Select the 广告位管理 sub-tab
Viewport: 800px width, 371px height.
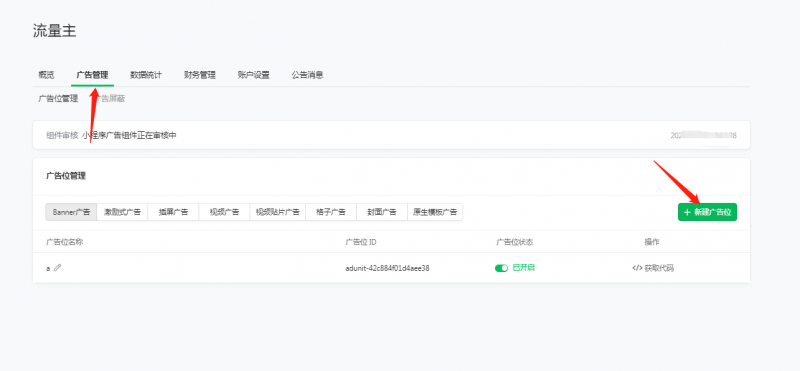click(58, 99)
